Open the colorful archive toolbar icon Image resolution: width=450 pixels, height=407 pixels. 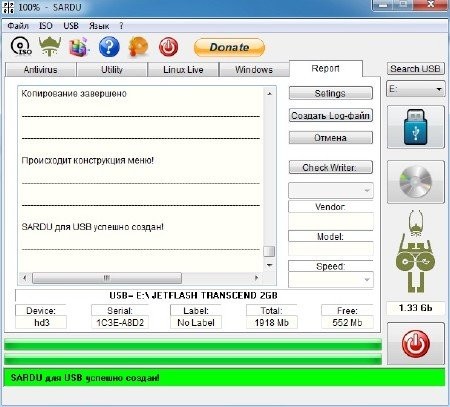[79, 47]
